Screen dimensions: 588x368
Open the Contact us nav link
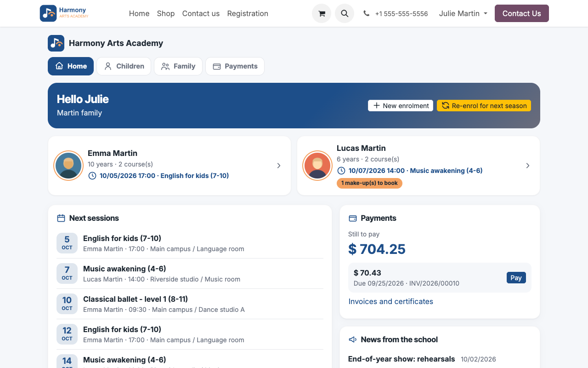click(201, 13)
